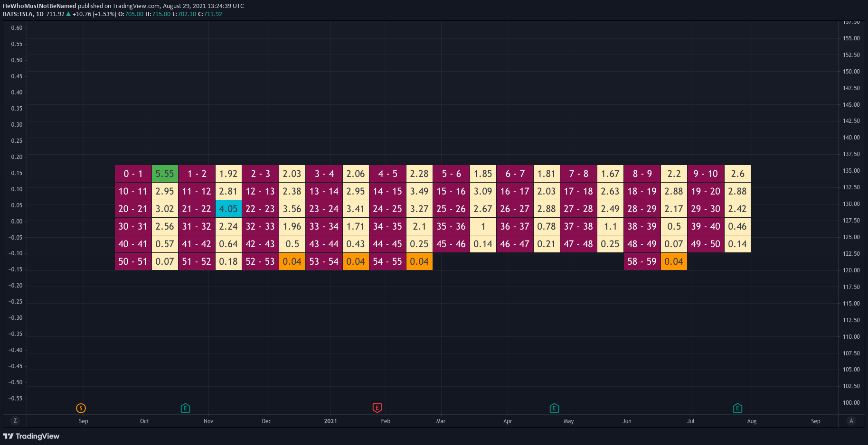Click the '28 - 29' range cell
The height and width of the screenshot is (445, 868).
642,209
